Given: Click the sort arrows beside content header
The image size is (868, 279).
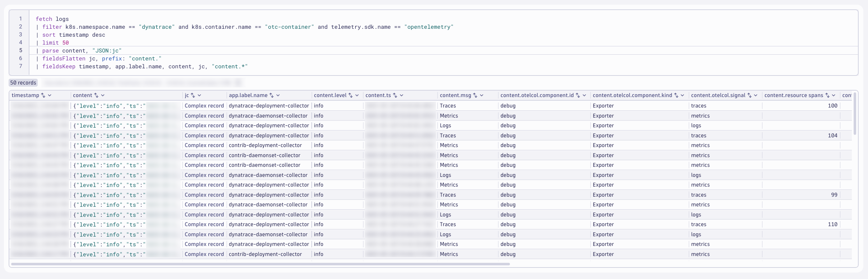Looking at the screenshot, I should coord(96,95).
